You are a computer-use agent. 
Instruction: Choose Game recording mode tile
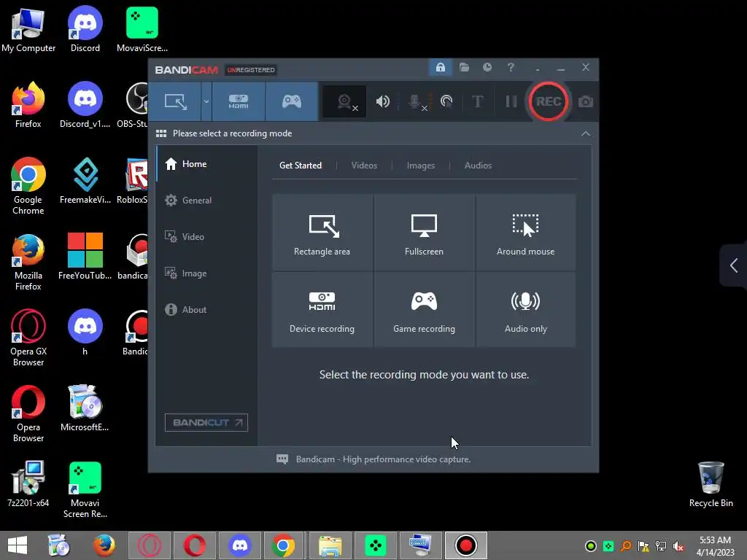click(x=424, y=309)
